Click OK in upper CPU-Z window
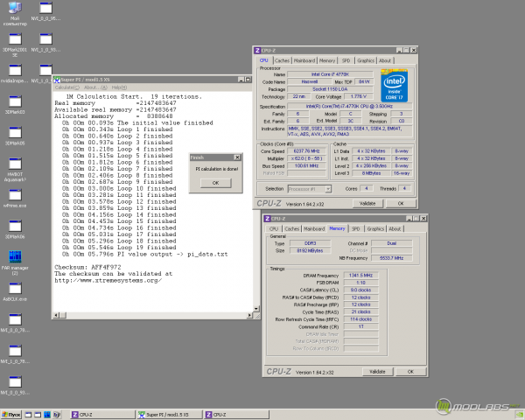This screenshot has width=525, height=420. tap(401, 204)
